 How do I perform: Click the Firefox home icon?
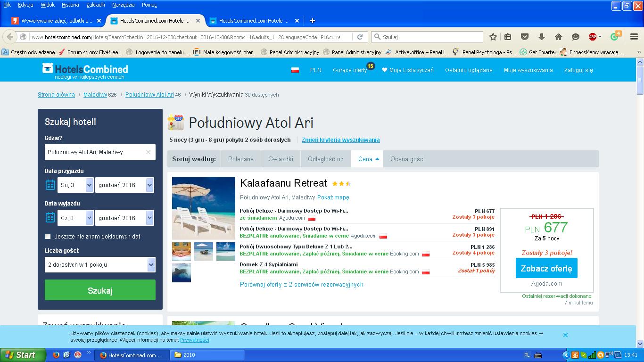[559, 37]
